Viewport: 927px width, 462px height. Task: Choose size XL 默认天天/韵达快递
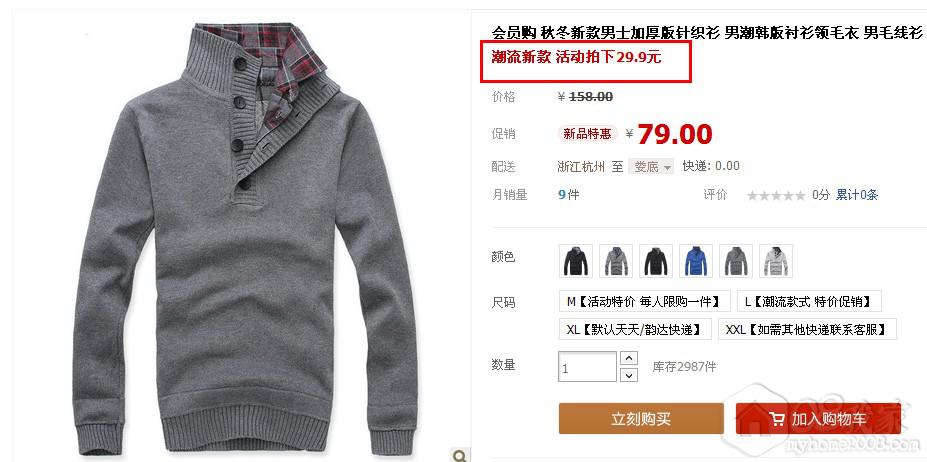pos(635,329)
